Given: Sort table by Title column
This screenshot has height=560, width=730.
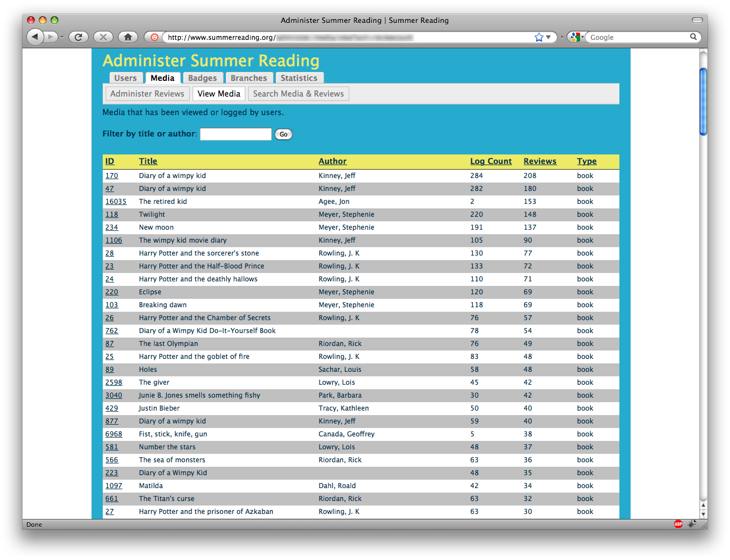Looking at the screenshot, I should coord(148,161).
